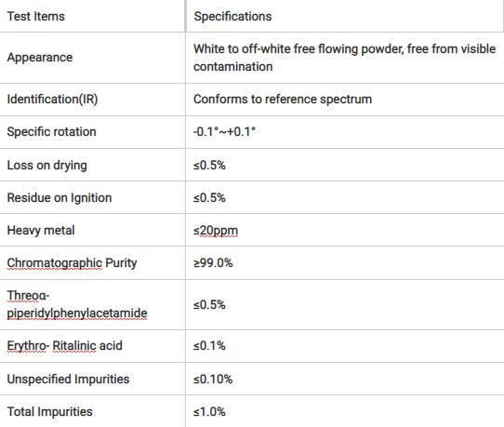Click the white to off-white powder description
Screen dimensions: 504x427
pos(344,58)
